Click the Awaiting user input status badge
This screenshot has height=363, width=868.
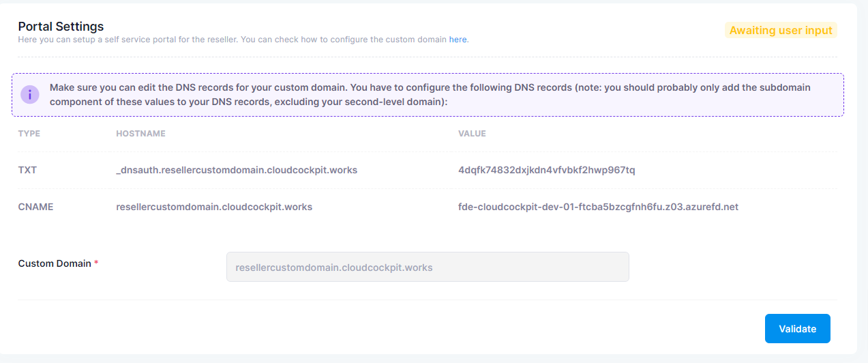(x=781, y=30)
